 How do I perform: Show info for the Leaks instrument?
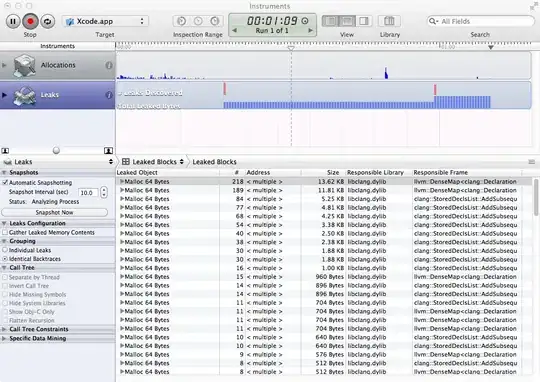click(109, 95)
